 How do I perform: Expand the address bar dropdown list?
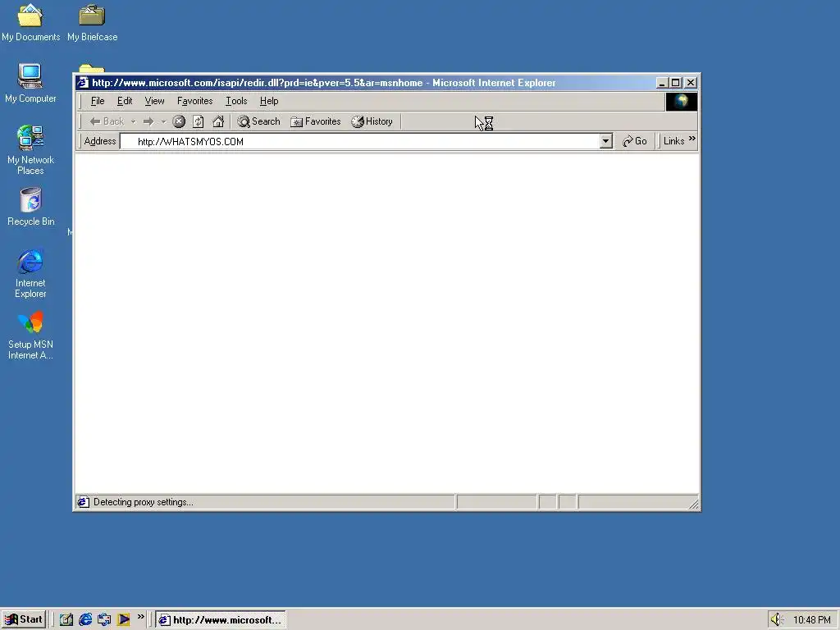606,141
